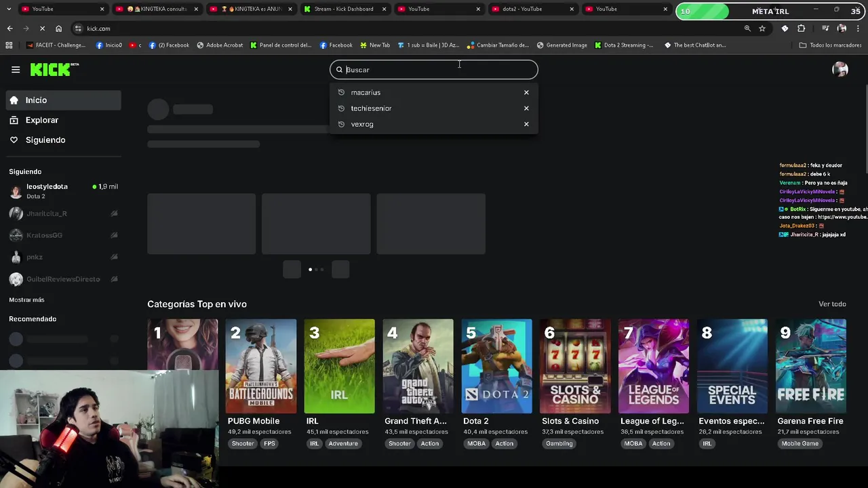Open Adobe Acrobat bookmark
868x488 pixels.
coord(220,45)
